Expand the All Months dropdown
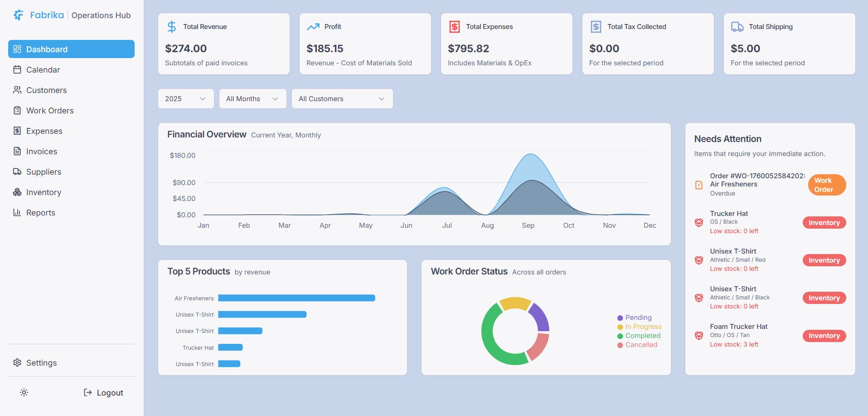This screenshot has width=868, height=416. (252, 98)
